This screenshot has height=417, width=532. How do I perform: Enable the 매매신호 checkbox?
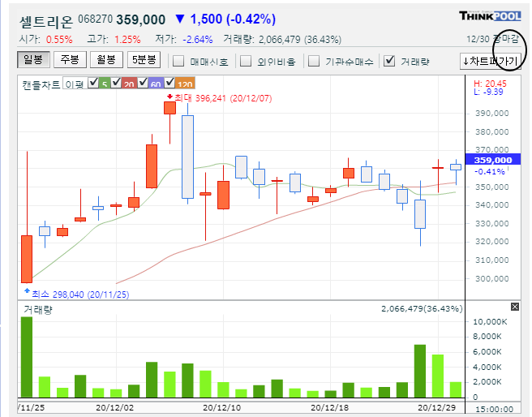[x=178, y=61]
